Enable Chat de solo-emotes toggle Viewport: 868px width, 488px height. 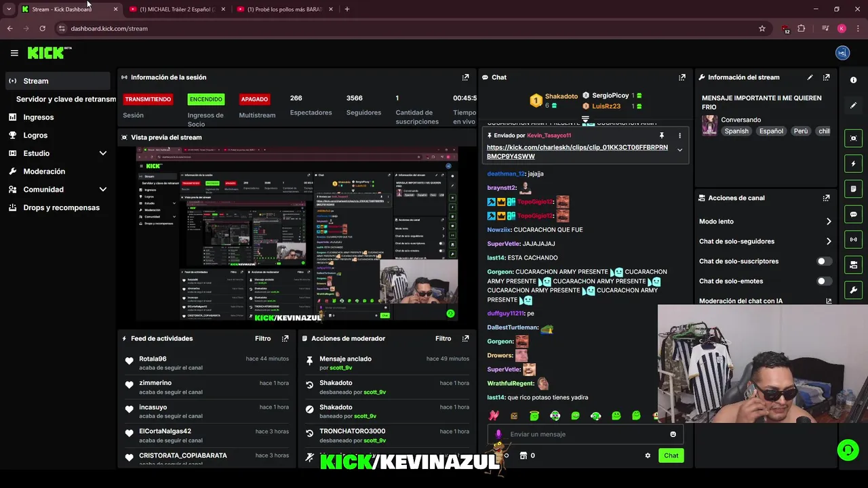[x=824, y=281]
